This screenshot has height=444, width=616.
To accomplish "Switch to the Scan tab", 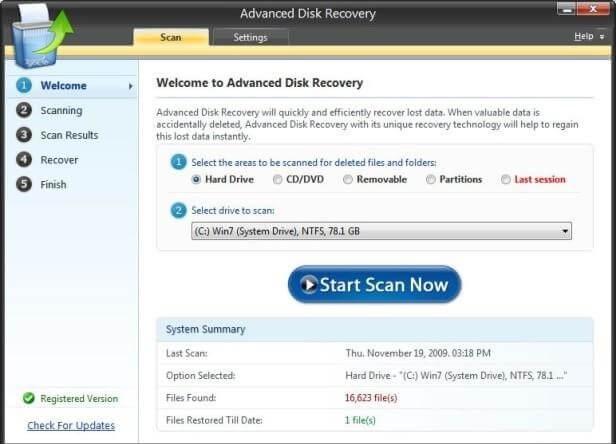I will (171, 37).
